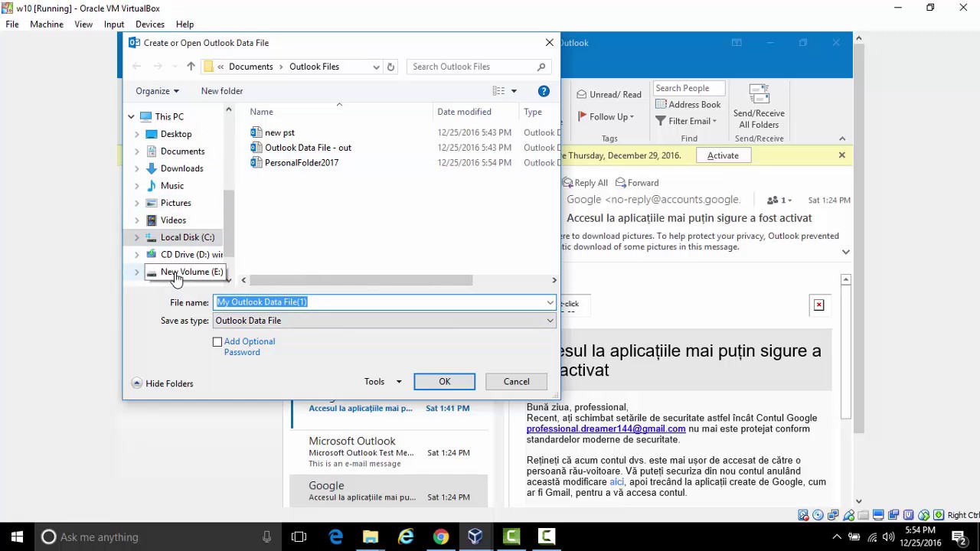Screen dimensions: 980x551
Task: Open VirtualBox Input menu
Action: pyautogui.click(x=114, y=24)
